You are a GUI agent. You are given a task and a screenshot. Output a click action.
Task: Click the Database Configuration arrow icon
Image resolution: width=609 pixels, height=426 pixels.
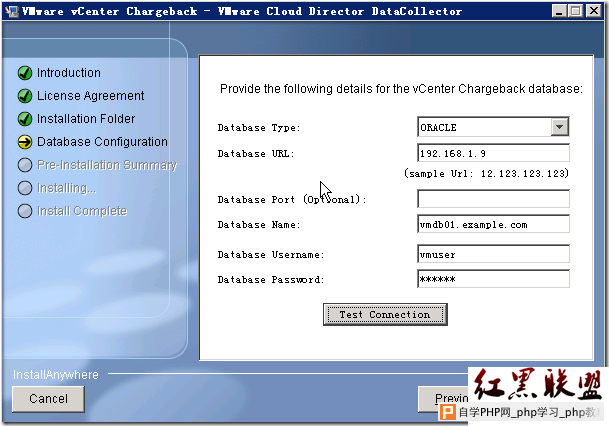point(25,142)
